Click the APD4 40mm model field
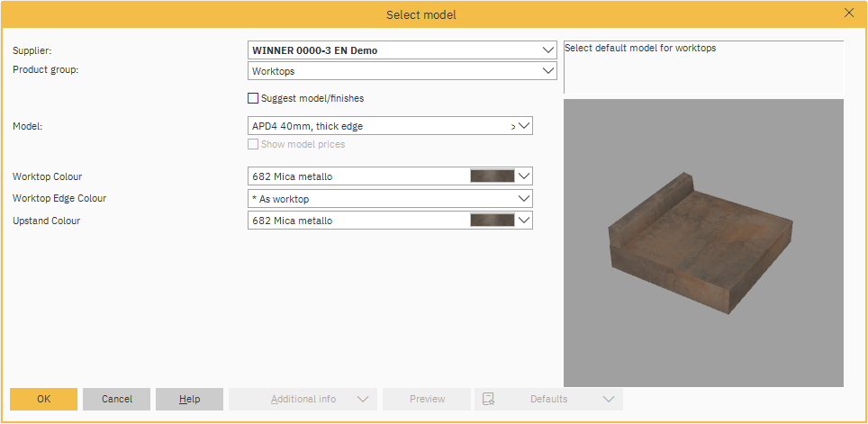 378,127
